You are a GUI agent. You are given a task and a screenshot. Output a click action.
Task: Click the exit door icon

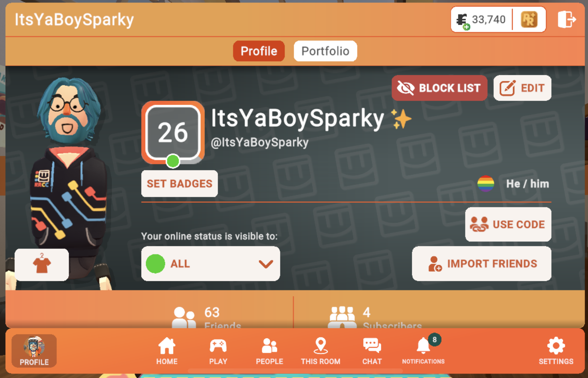tap(567, 19)
